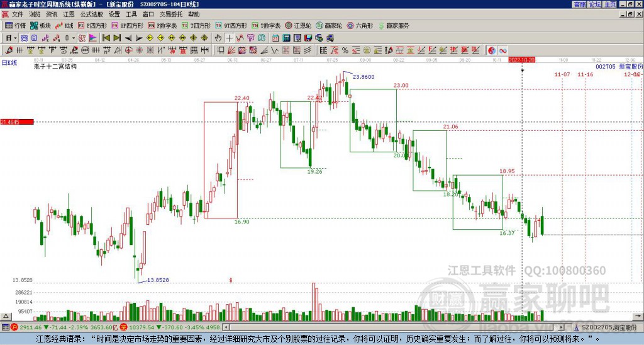The width and height of the screenshot is (644, 345).
Task: Click the black right-pointing arrow icon
Action: [139, 38]
